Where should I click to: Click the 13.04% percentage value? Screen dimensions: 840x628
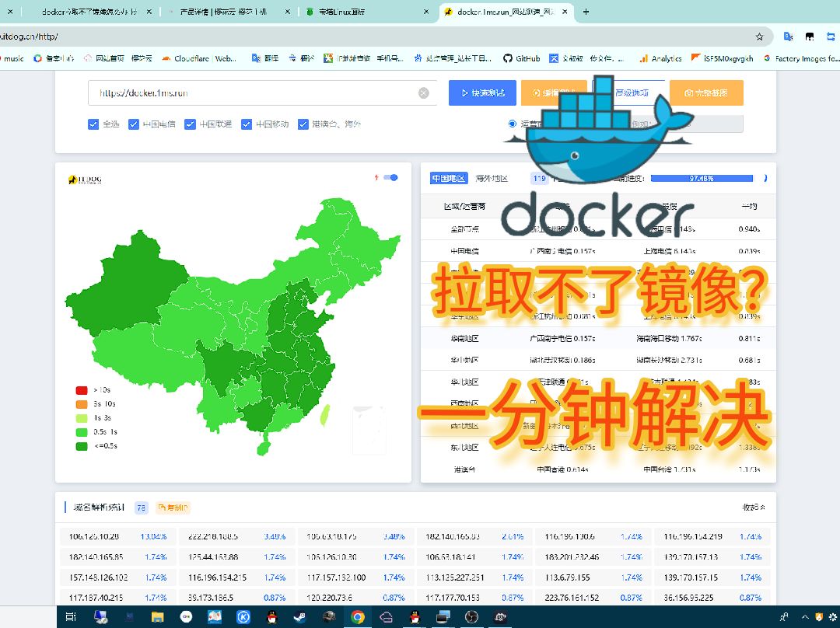(x=153, y=536)
